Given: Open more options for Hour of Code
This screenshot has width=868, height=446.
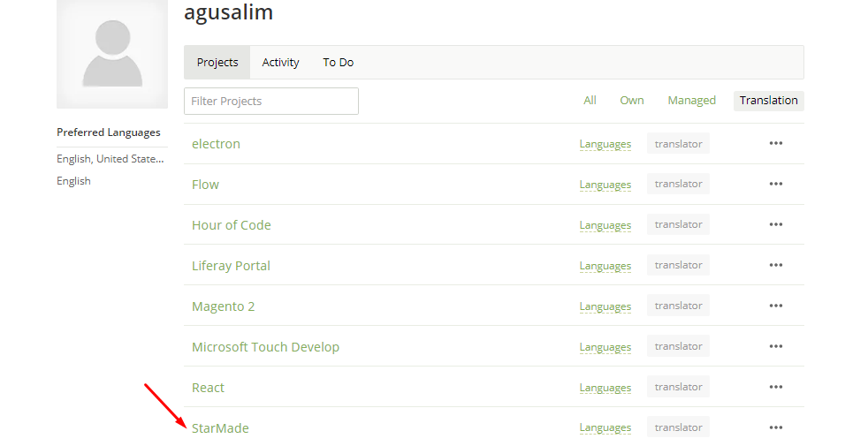Looking at the screenshot, I should click(x=775, y=224).
